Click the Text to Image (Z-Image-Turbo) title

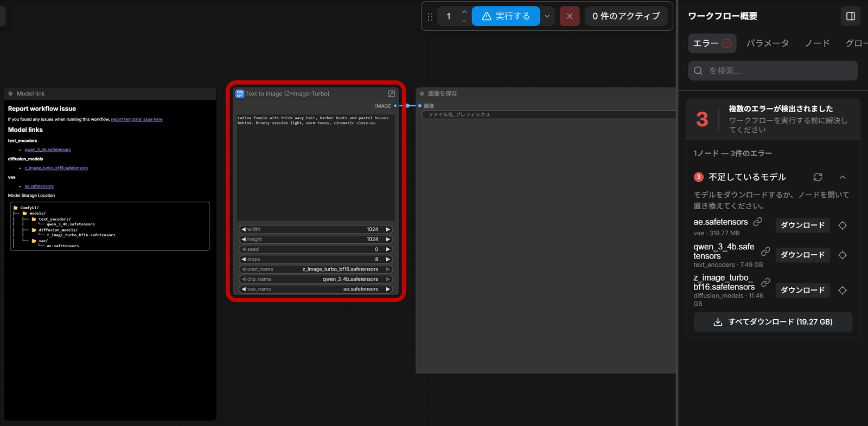288,94
